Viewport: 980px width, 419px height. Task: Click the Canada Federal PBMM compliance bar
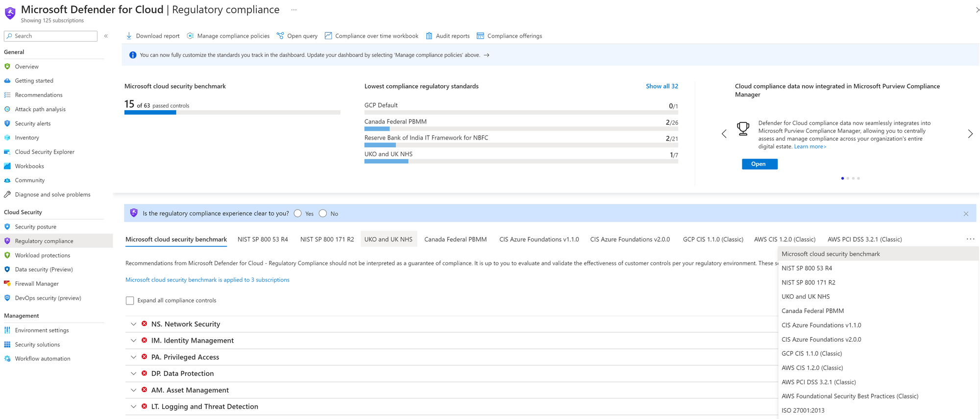point(521,129)
